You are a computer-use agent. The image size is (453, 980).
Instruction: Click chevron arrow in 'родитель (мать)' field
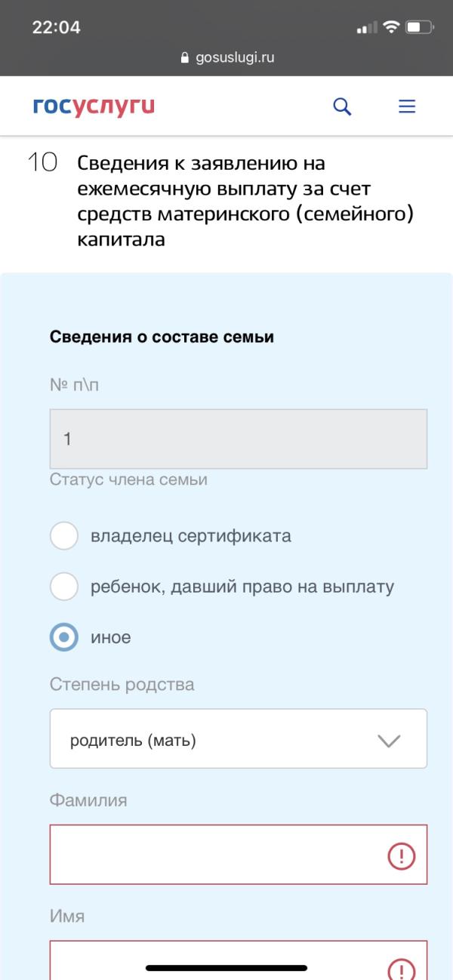(x=388, y=741)
